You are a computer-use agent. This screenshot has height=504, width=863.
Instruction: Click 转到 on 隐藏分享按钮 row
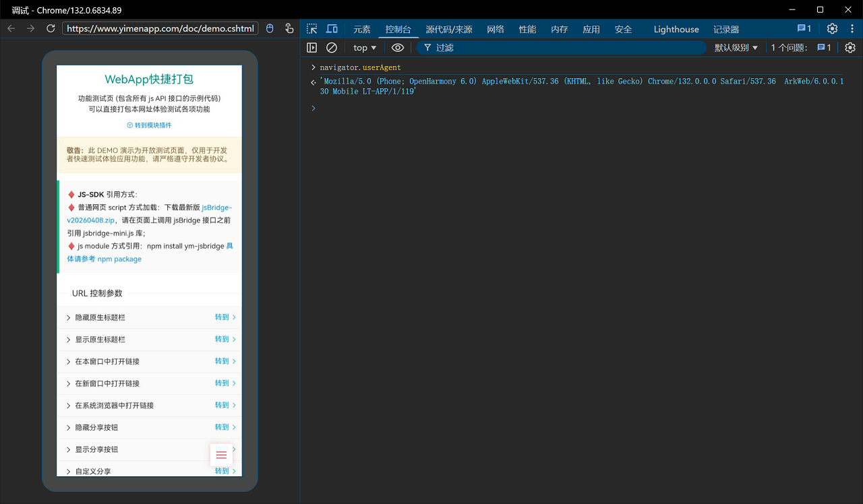tap(225, 427)
